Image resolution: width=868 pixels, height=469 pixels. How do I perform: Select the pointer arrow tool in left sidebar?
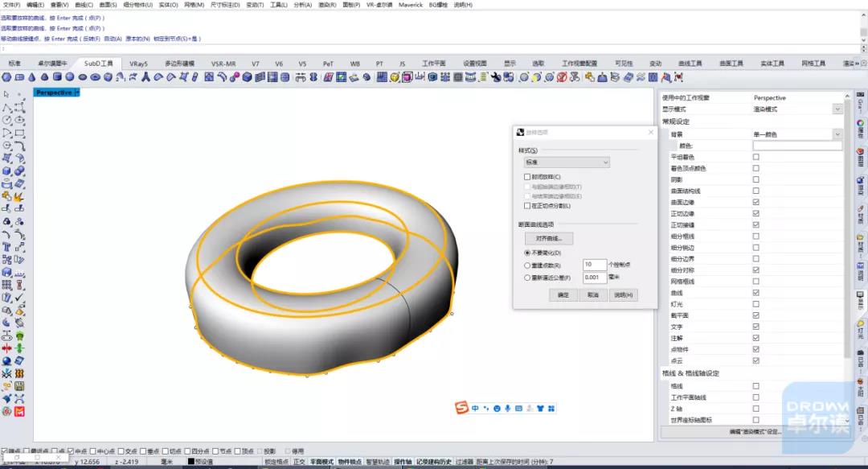coord(6,95)
